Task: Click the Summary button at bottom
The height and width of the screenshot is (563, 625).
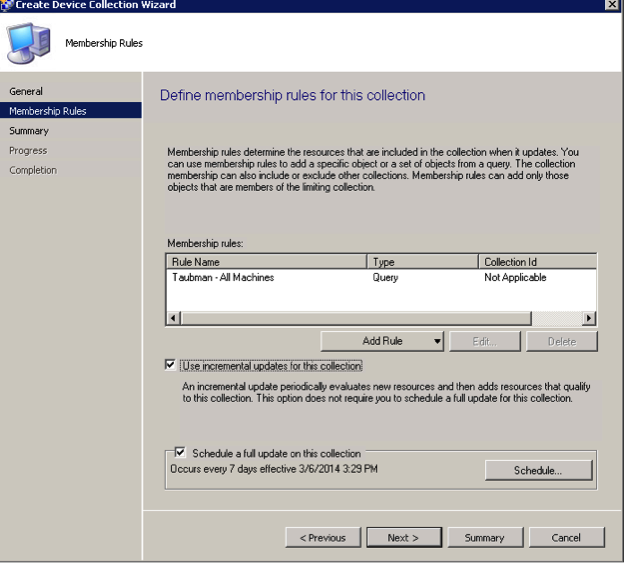Action: [x=485, y=538]
